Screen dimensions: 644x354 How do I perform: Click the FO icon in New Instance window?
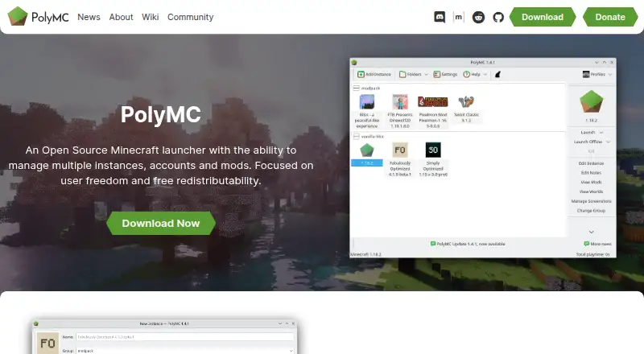tap(47, 343)
